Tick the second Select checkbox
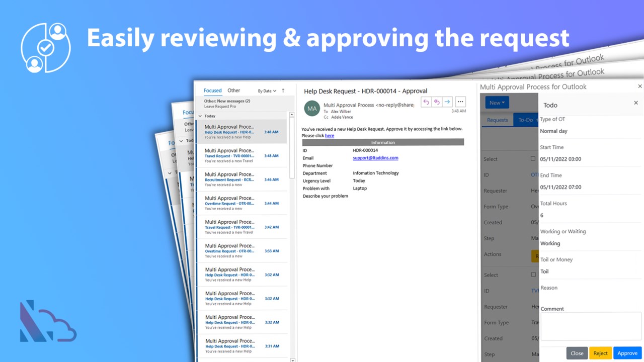The height and width of the screenshot is (362, 644). [533, 275]
